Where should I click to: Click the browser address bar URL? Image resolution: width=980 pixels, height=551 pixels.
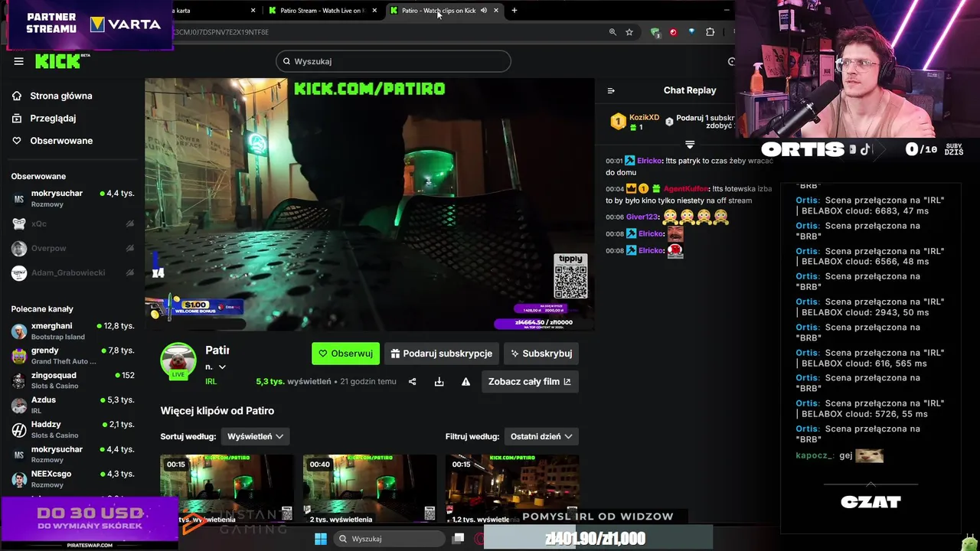(x=222, y=32)
